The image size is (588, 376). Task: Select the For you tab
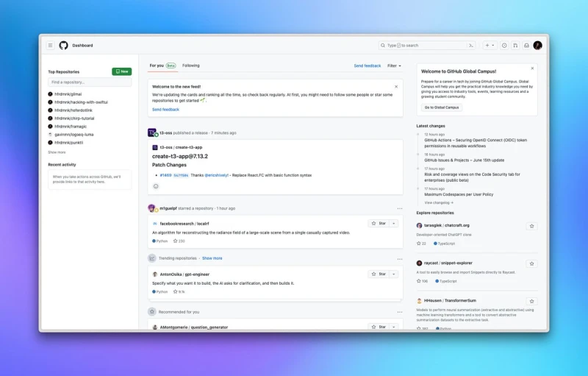tap(157, 65)
